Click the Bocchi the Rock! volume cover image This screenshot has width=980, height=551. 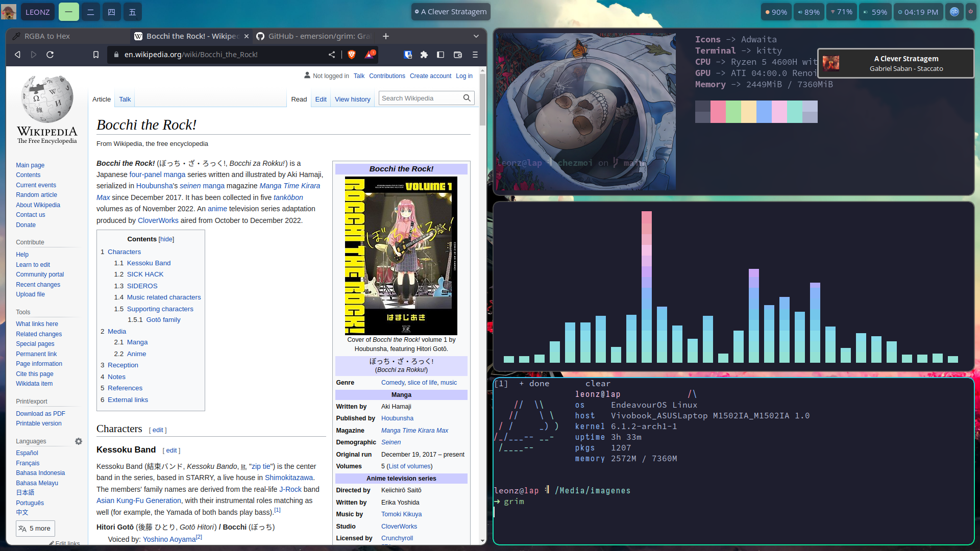tap(401, 256)
